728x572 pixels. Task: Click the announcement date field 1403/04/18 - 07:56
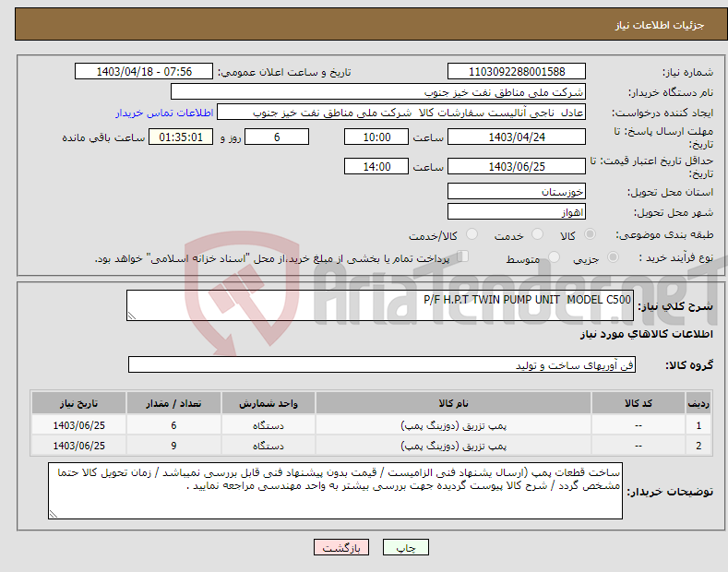144,72
